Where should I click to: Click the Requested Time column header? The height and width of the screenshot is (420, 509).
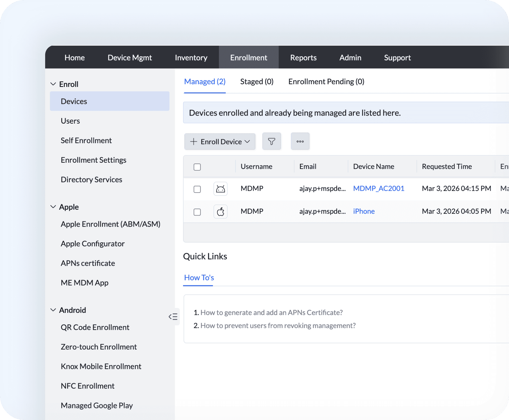coord(447,166)
